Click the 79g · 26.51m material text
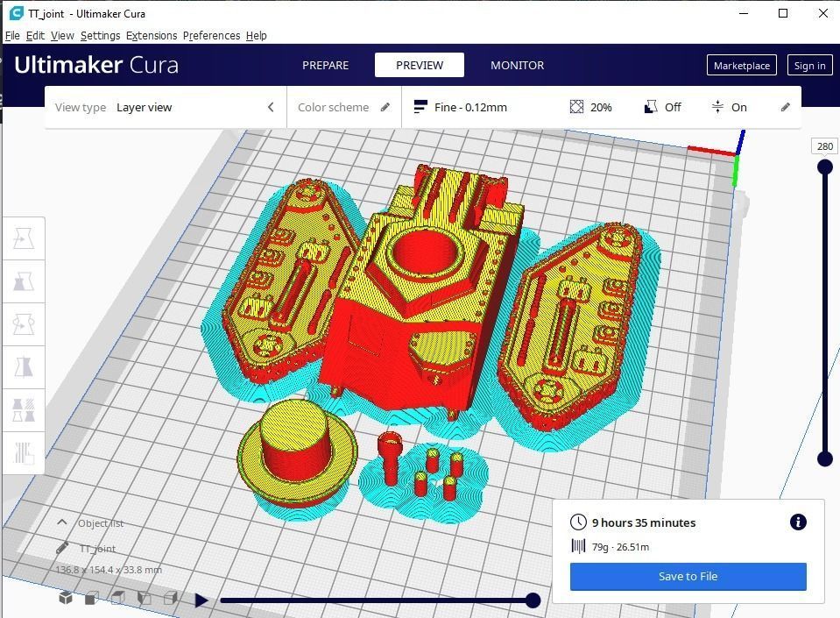The image size is (840, 618). (620, 547)
